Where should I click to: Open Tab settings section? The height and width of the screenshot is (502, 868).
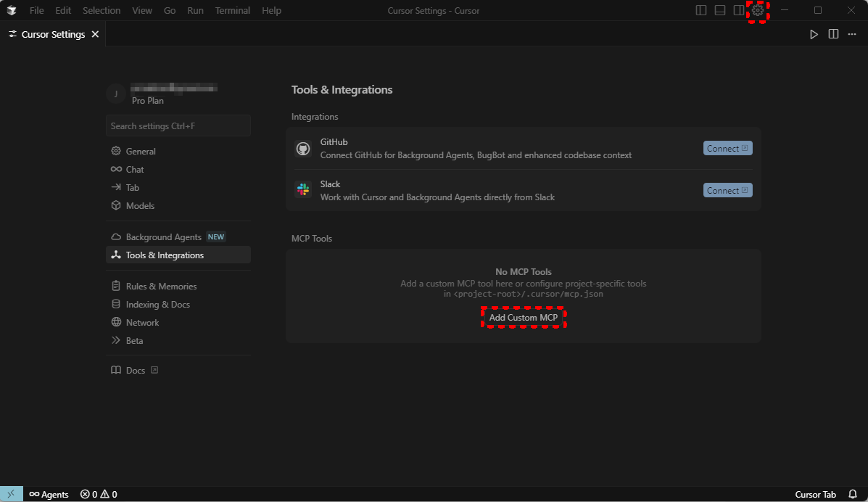[178, 187]
